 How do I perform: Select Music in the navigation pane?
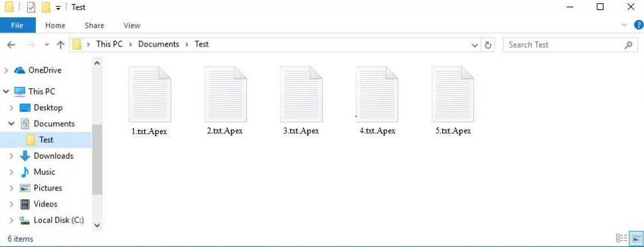[44, 172]
